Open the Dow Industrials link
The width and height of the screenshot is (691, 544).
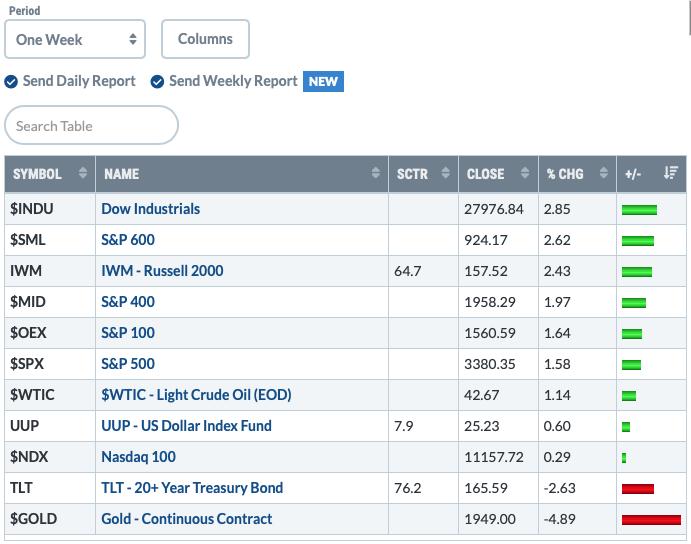tap(151, 209)
